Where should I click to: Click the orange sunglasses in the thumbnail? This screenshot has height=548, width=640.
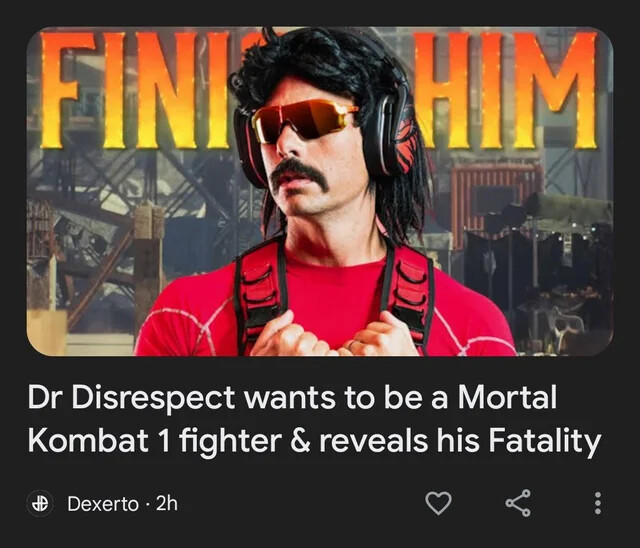304,121
